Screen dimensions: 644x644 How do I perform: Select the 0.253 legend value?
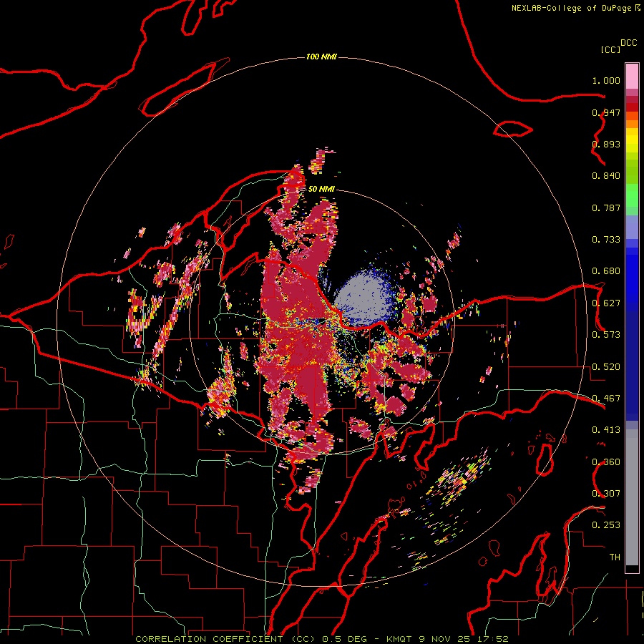(x=606, y=525)
